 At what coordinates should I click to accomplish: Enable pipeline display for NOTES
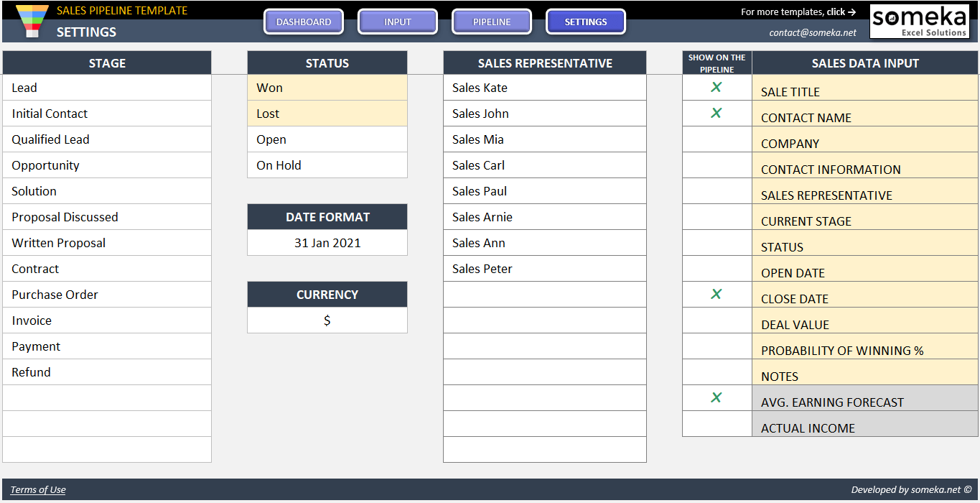coord(717,372)
